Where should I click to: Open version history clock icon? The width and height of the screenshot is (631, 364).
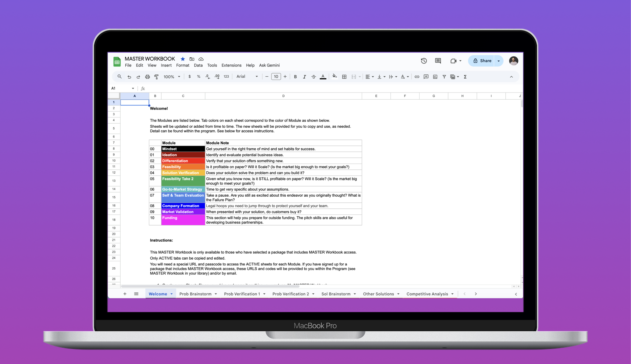click(x=424, y=61)
